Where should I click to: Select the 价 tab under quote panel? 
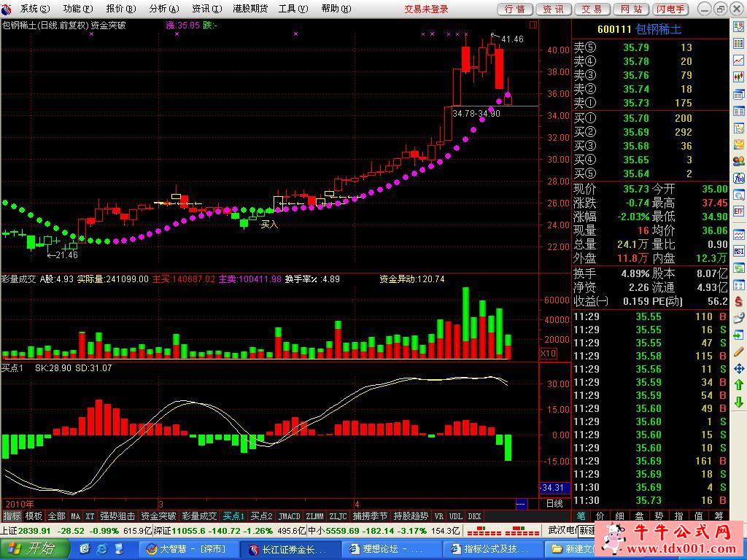click(600, 516)
